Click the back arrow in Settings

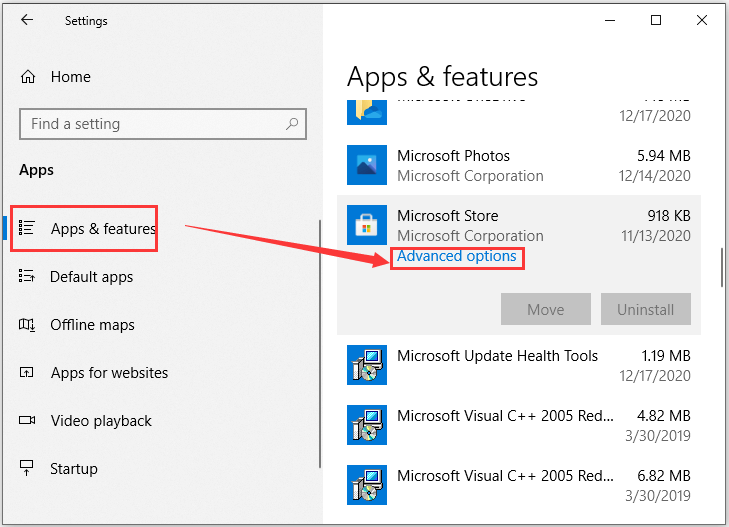point(27,20)
